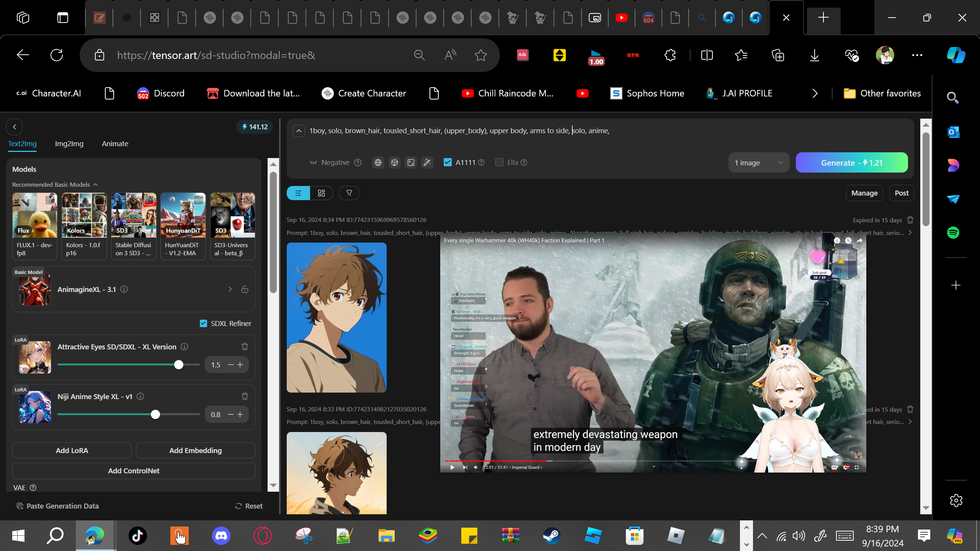The width and height of the screenshot is (980, 551).
Task: Expand AnimagineXL model picker chevron
Action: click(230, 289)
